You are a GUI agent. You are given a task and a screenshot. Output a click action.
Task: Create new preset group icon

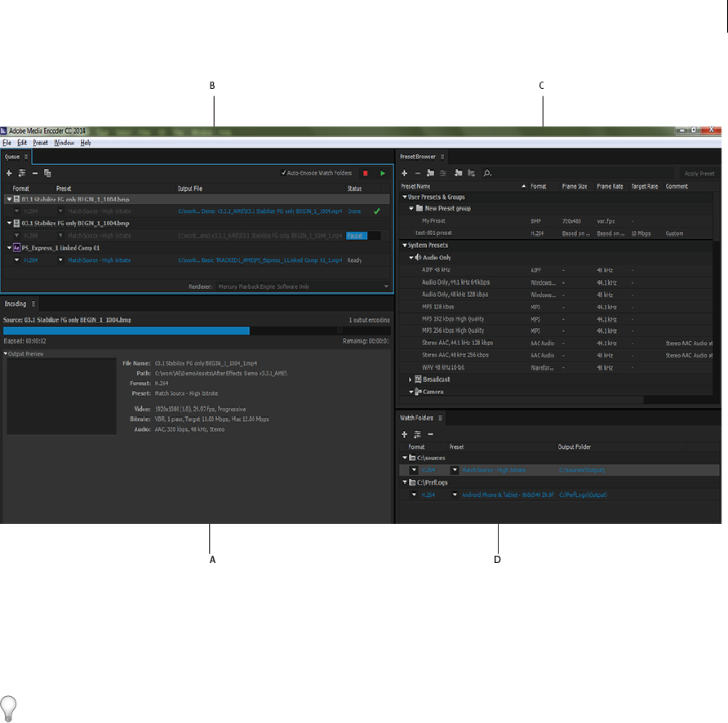430,173
